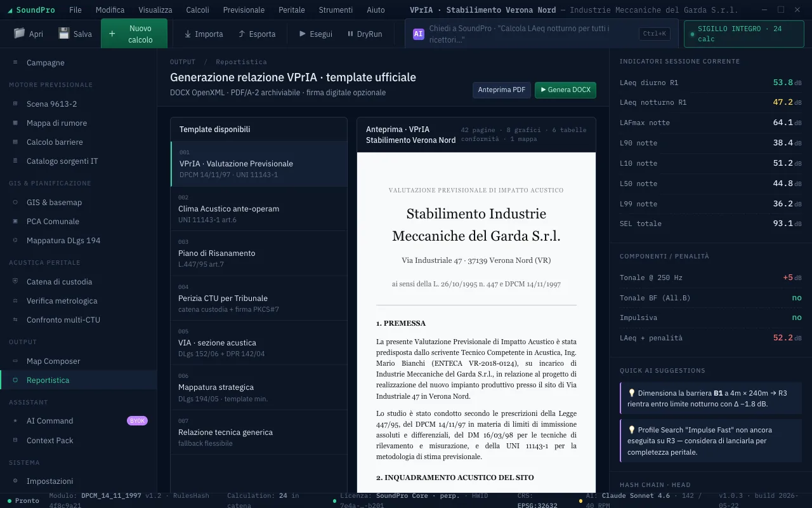Click the Campagne sidebar icon
The width and height of the screenshot is (812, 508).
(15, 63)
